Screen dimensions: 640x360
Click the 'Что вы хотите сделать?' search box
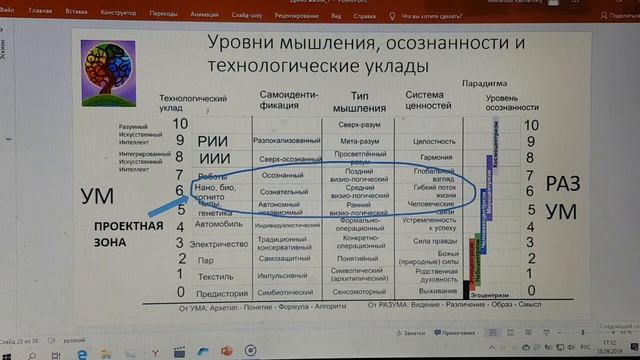pos(432,16)
